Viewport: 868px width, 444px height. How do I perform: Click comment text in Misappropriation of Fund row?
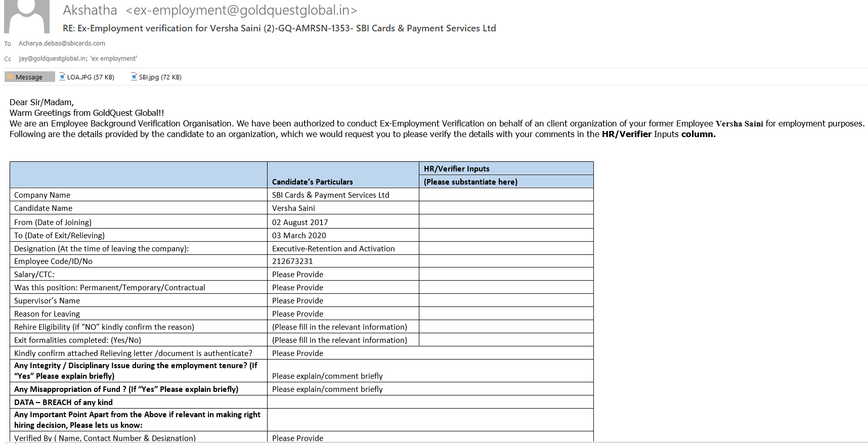click(327, 389)
